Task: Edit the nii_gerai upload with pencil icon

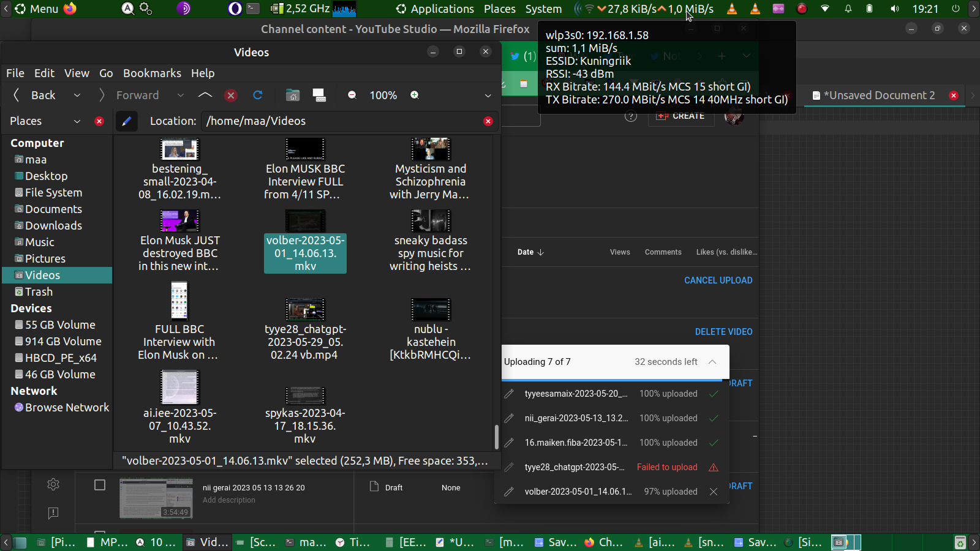Action: coord(509,418)
